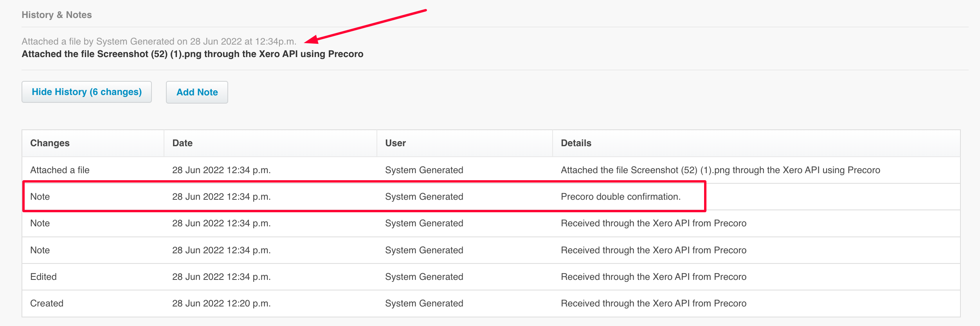
Task: Click the Attached the file Screenshot details cell
Action: click(720, 170)
